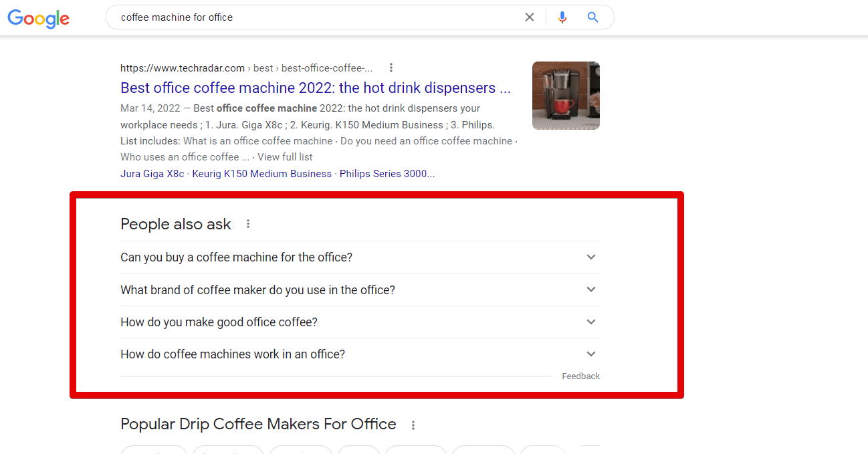Clear the search query with the X icon
This screenshot has width=868, height=454.
pos(530,17)
